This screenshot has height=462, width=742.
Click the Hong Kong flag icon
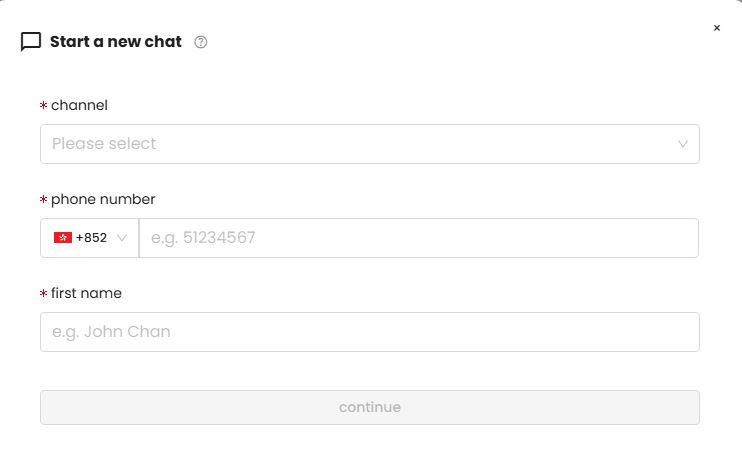pyautogui.click(x=62, y=238)
